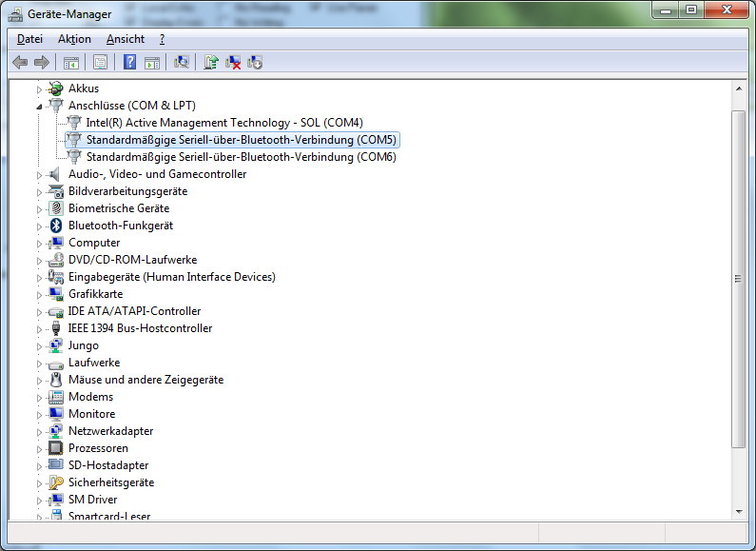
Task: Click the Update driver software icon
Action: pos(211,62)
